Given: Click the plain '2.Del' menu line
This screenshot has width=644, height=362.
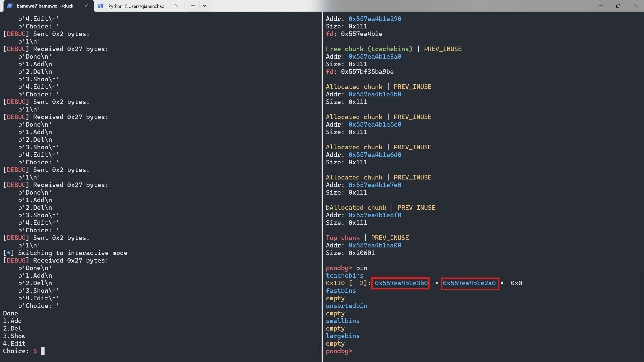Looking at the screenshot, I should (x=12, y=328).
